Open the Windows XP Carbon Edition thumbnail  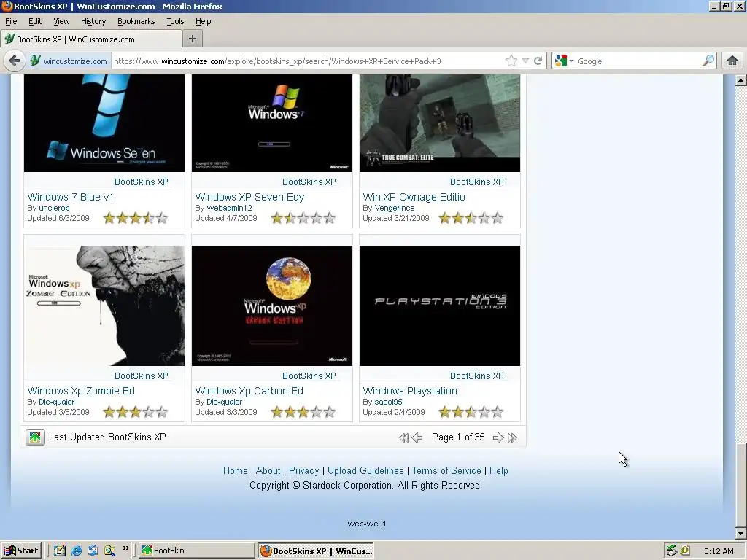click(x=272, y=306)
